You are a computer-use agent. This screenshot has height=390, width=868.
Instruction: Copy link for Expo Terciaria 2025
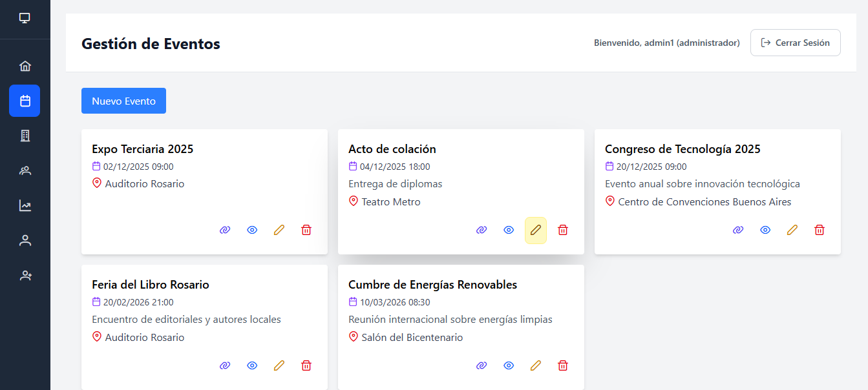tap(225, 229)
